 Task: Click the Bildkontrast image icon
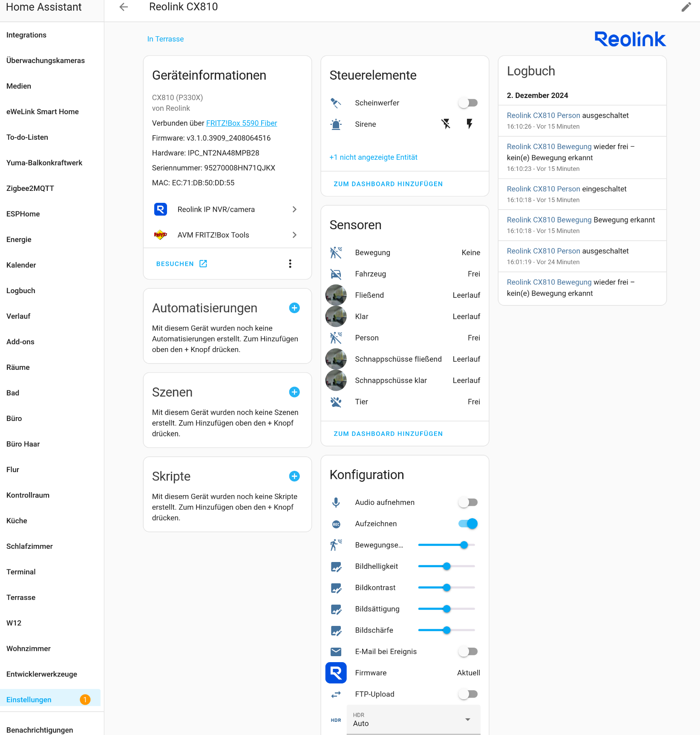(336, 588)
